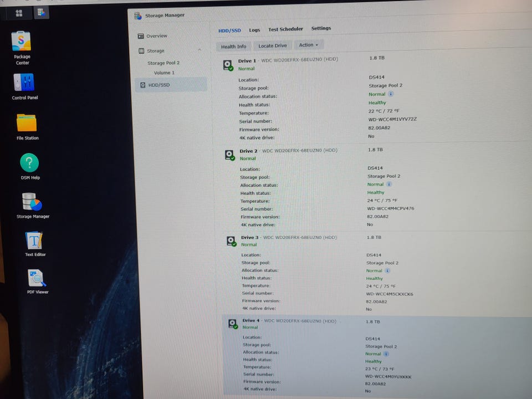532x399 pixels.
Task: Click Drive 3 disk status icon
Action: click(x=232, y=241)
